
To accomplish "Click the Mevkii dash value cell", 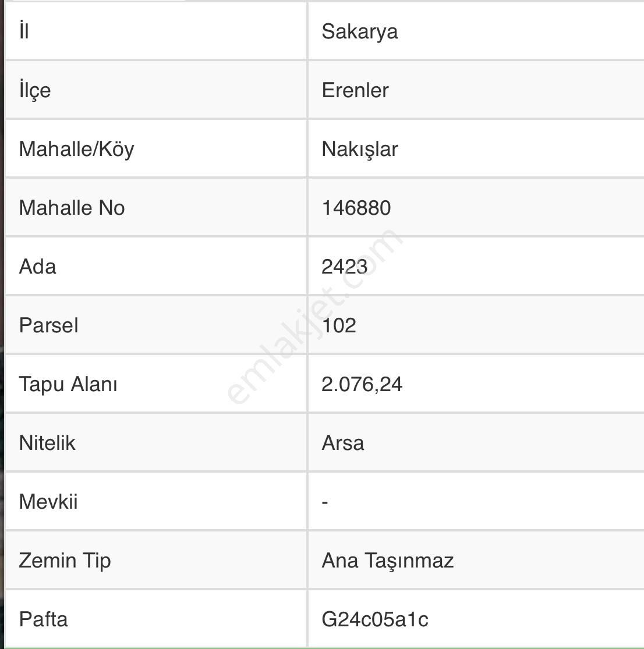I will tap(325, 502).
